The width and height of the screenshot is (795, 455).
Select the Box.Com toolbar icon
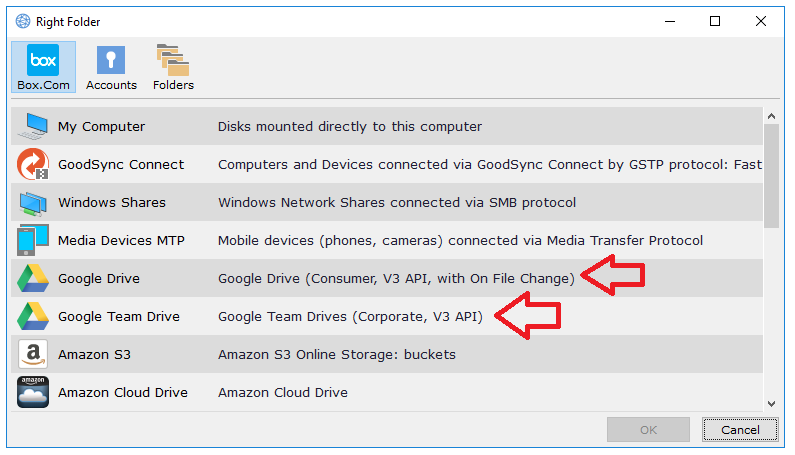pos(43,61)
